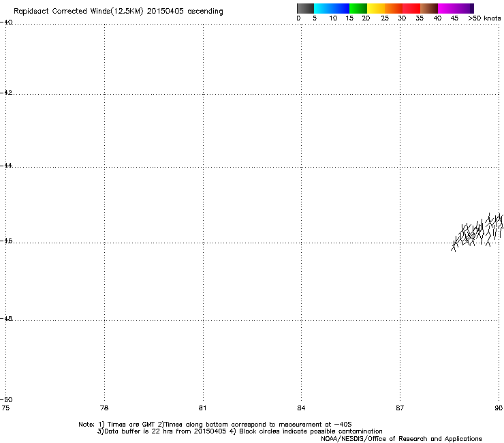This screenshot has height=443, width=504.
Task: Click the -50 latitude axis label
Action: [6, 400]
